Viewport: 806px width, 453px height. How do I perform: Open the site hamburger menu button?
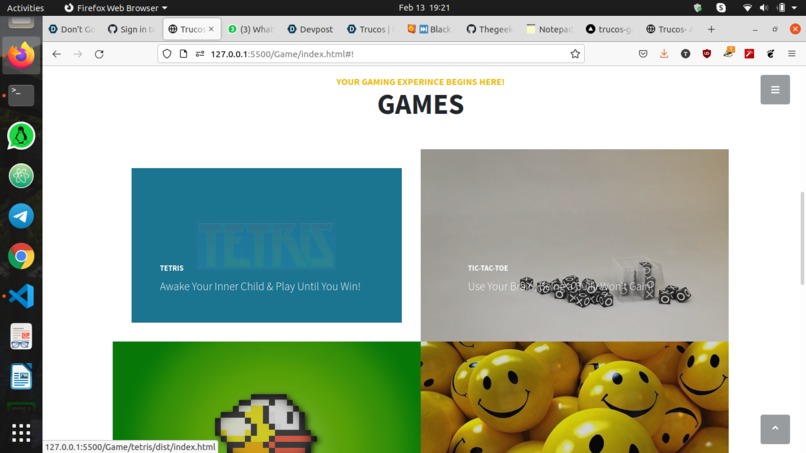point(775,90)
